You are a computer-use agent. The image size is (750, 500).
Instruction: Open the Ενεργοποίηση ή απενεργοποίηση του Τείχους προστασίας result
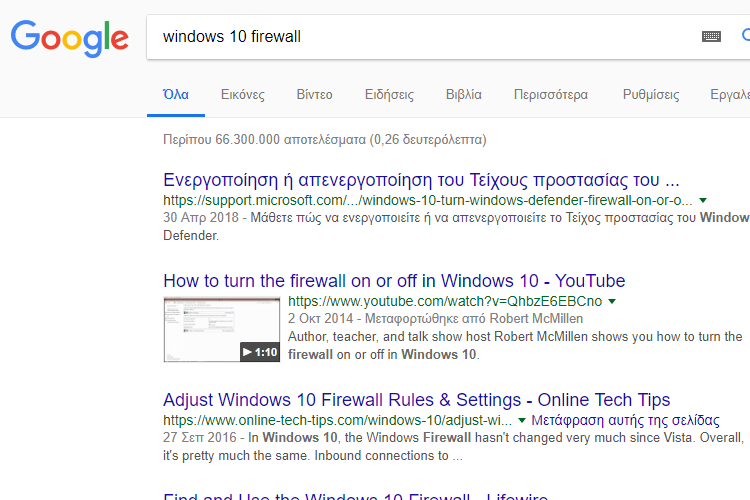click(x=421, y=180)
